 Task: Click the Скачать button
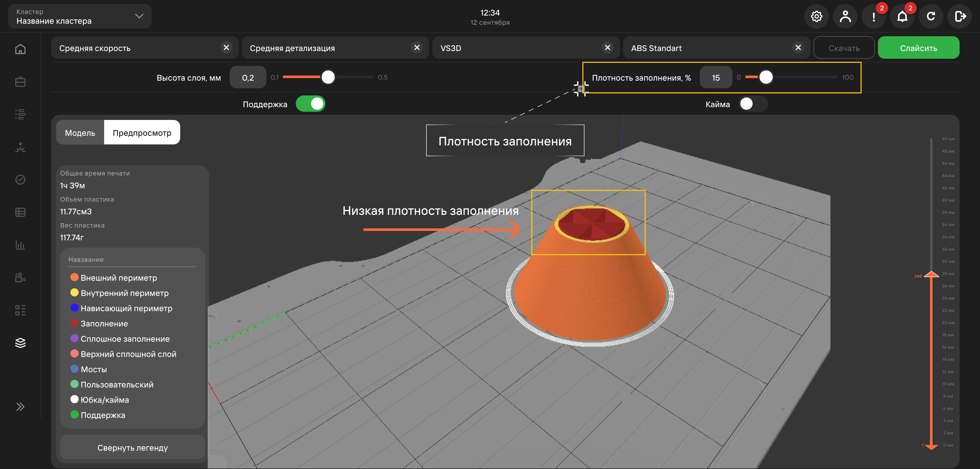(844, 48)
